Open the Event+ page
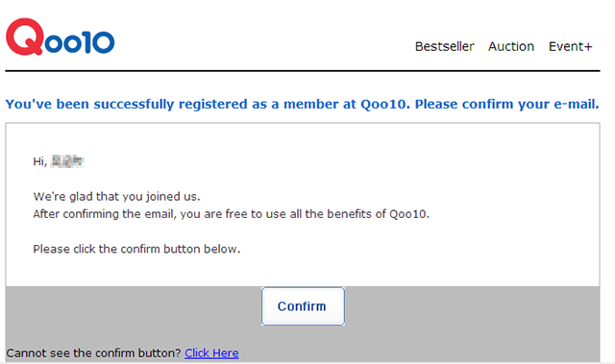Image resolution: width=615 pixels, height=364 pixels. [x=570, y=46]
